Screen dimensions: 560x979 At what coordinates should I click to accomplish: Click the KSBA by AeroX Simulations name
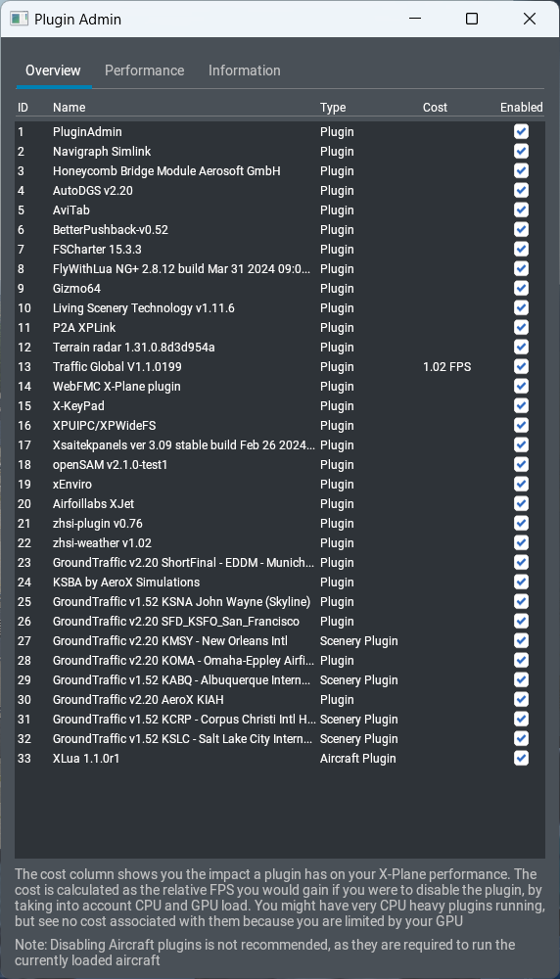coord(126,582)
